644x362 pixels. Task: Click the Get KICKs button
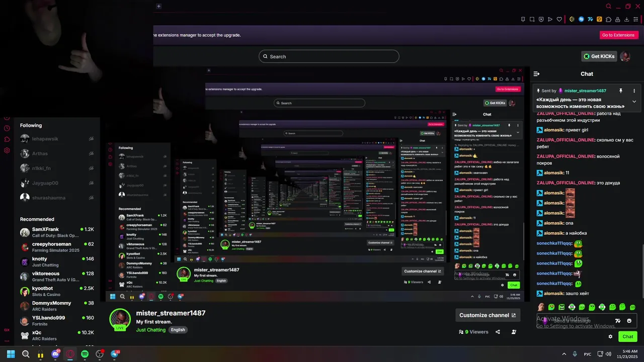tap(599, 56)
